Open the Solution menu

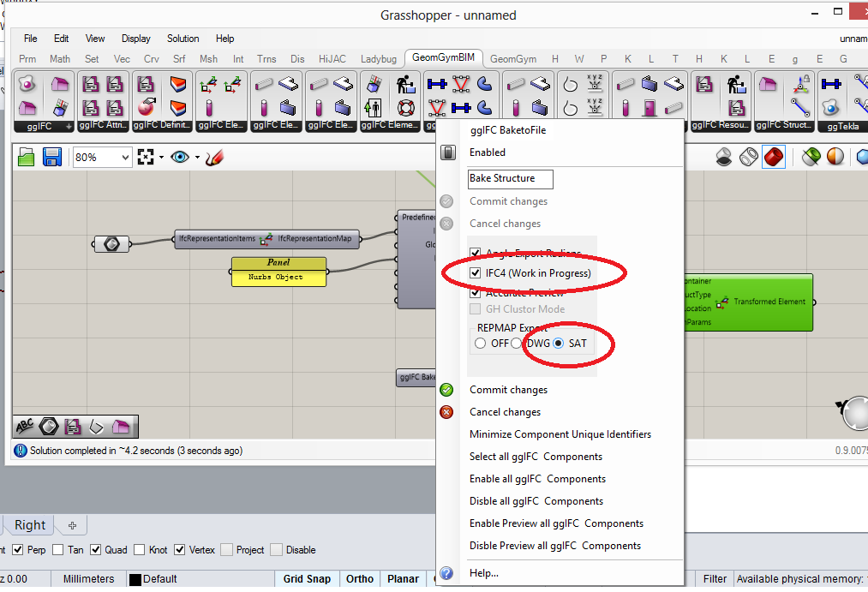click(183, 39)
